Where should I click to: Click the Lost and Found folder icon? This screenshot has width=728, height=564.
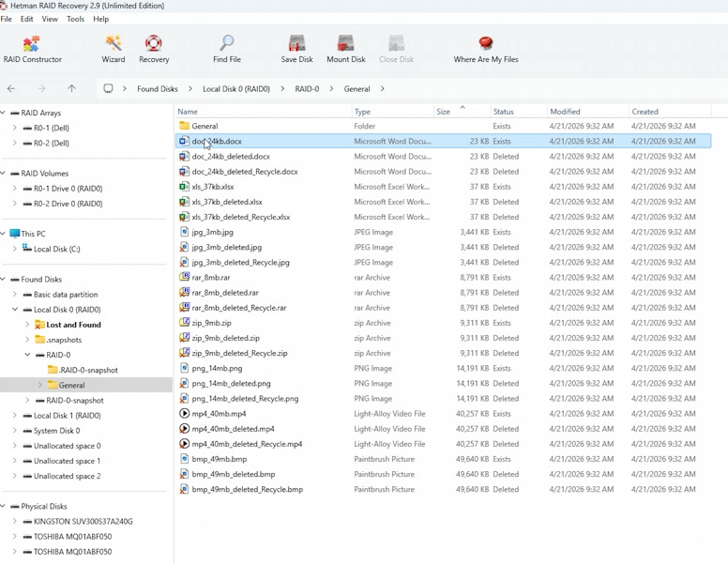coord(40,325)
